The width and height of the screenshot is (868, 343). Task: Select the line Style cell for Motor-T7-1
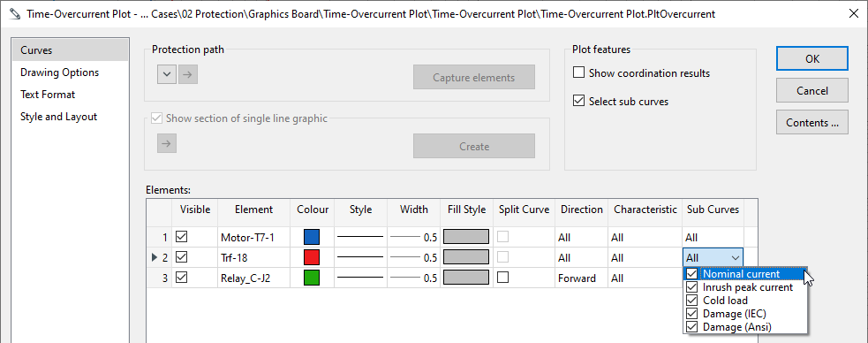(x=360, y=237)
